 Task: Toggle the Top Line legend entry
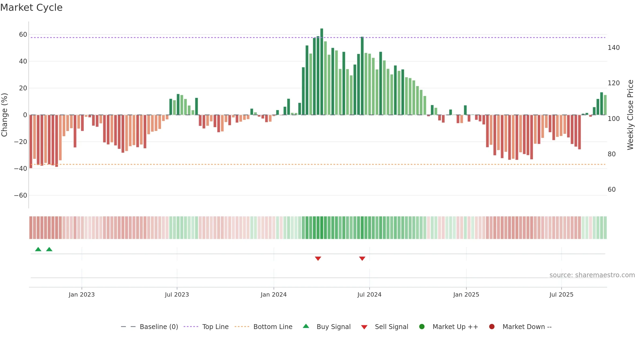206,327
